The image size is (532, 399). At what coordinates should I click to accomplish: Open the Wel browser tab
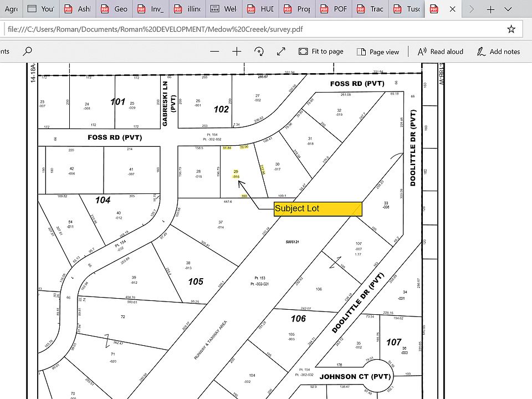click(x=224, y=9)
